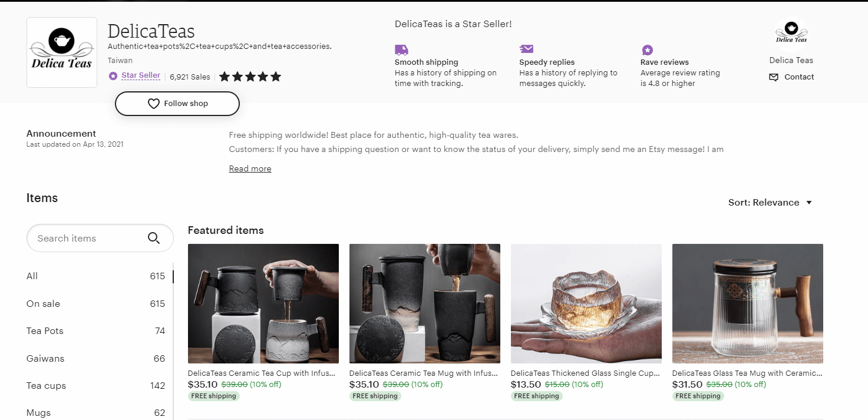
Task: Click the Delica Teas owner avatar
Action: [x=791, y=34]
